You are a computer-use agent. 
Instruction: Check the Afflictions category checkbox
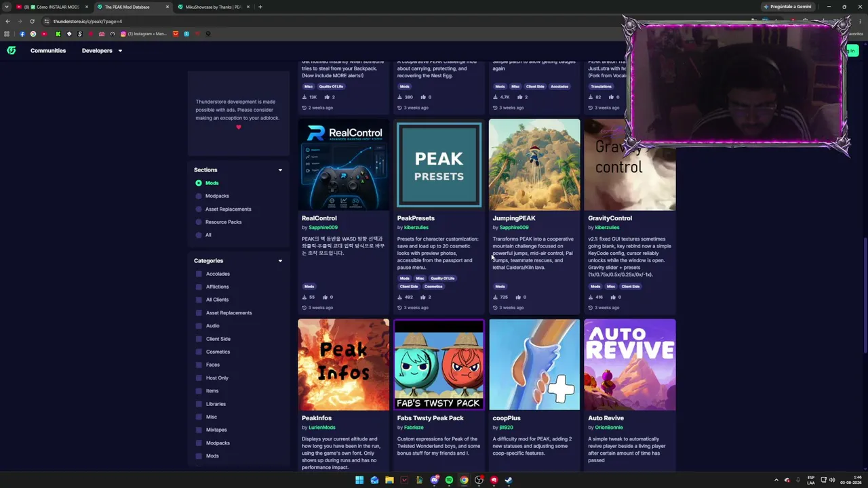[199, 287]
